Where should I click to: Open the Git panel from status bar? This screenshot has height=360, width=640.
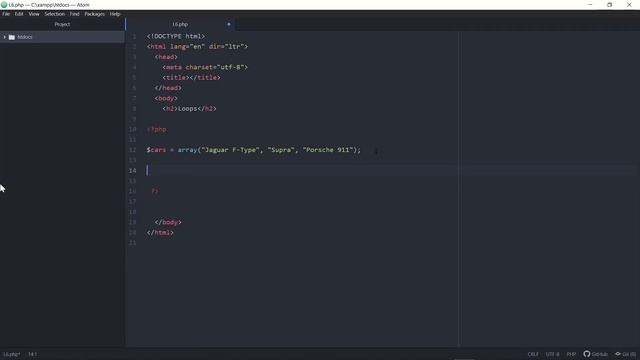click(625, 354)
